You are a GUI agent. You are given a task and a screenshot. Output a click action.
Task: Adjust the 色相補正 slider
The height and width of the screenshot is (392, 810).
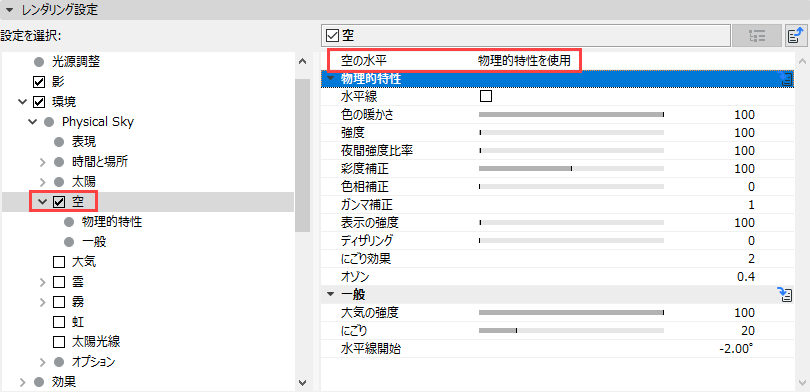pos(571,186)
